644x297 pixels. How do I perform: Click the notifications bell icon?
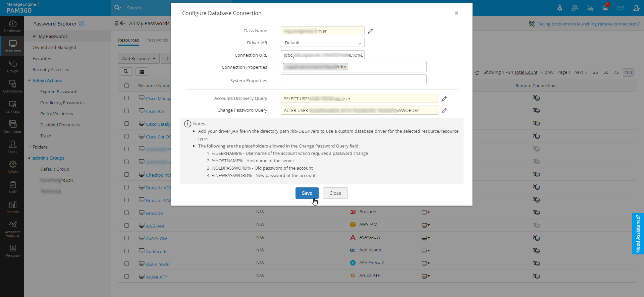coord(605,8)
